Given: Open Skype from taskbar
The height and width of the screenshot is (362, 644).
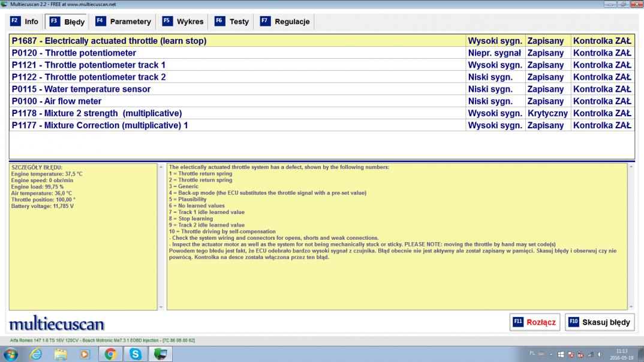Looking at the screenshot, I should 135,354.
